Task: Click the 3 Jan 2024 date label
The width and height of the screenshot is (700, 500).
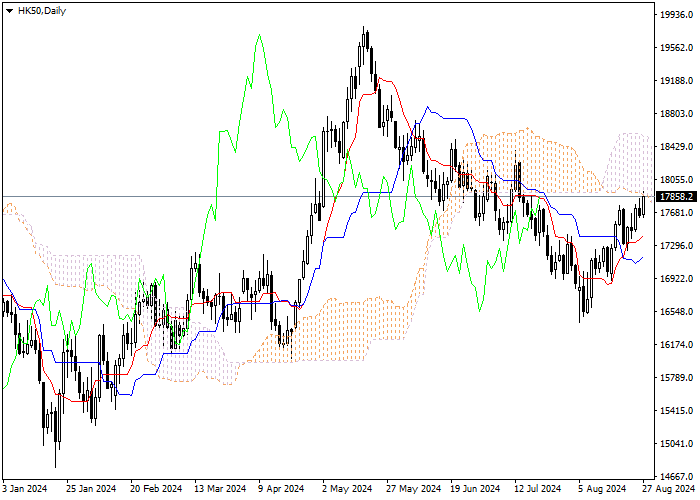Action: point(25,489)
